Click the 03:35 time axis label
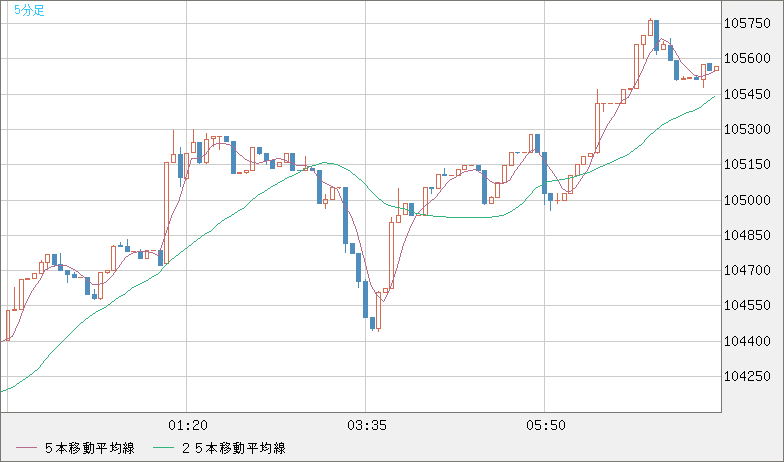The image size is (784, 462). (x=366, y=426)
